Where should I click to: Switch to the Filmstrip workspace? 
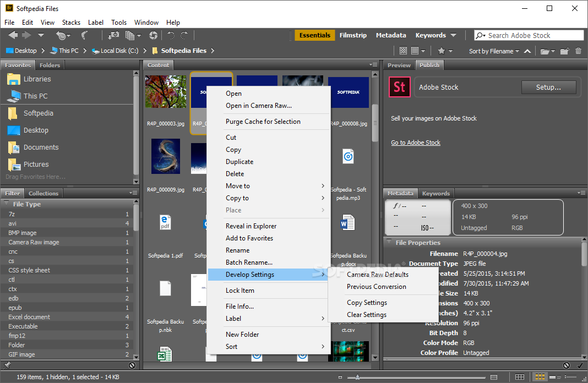click(353, 35)
